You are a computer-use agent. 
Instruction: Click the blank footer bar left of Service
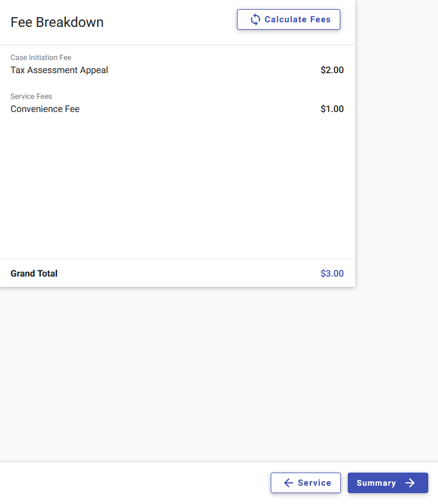(135, 483)
